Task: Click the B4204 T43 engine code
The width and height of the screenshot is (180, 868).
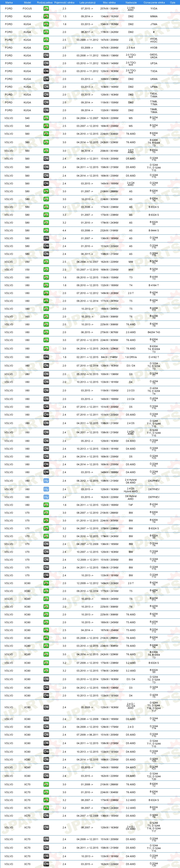Action: tap(154, 332)
